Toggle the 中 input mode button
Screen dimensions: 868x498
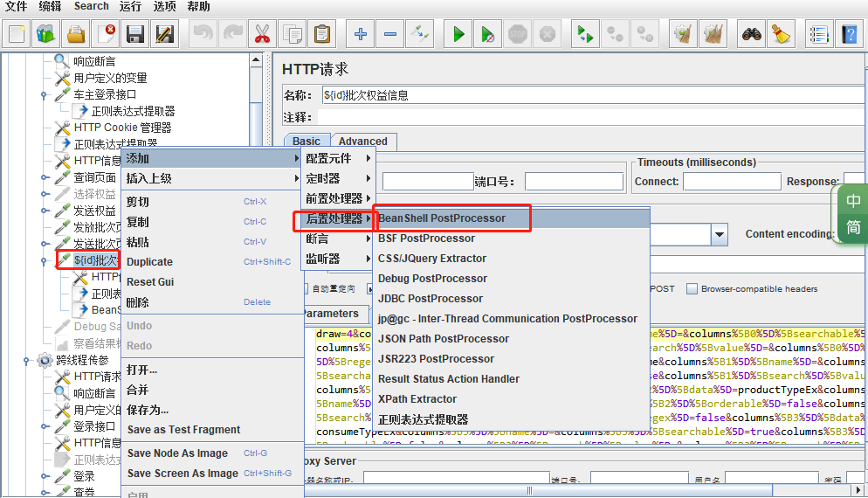[853, 201]
